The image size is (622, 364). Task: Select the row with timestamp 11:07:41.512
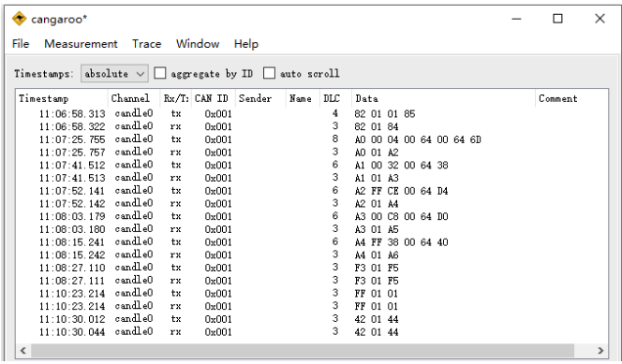tap(312, 166)
